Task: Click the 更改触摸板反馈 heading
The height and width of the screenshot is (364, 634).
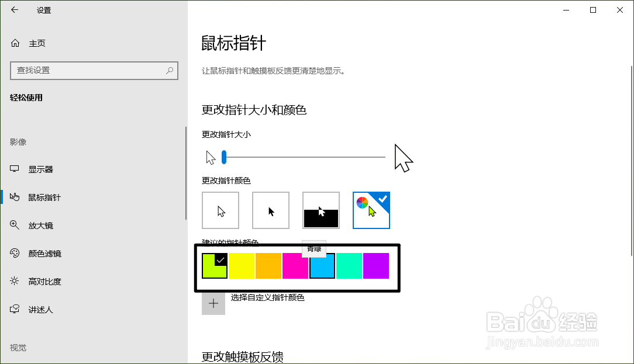Action: (x=243, y=357)
